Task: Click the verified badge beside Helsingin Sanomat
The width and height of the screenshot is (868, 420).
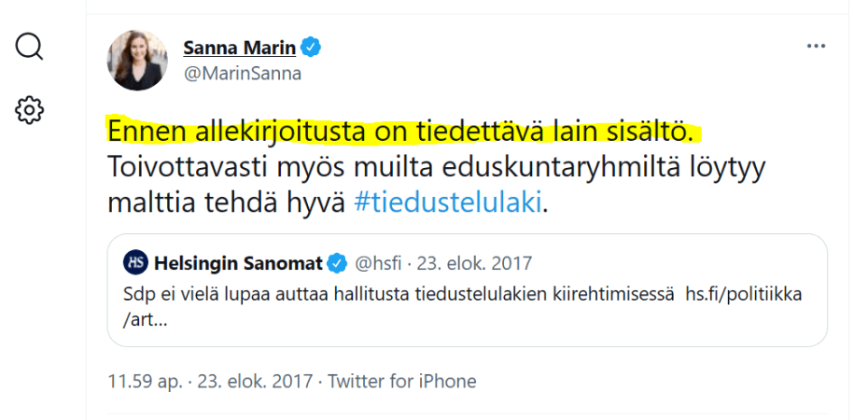Action: click(337, 261)
